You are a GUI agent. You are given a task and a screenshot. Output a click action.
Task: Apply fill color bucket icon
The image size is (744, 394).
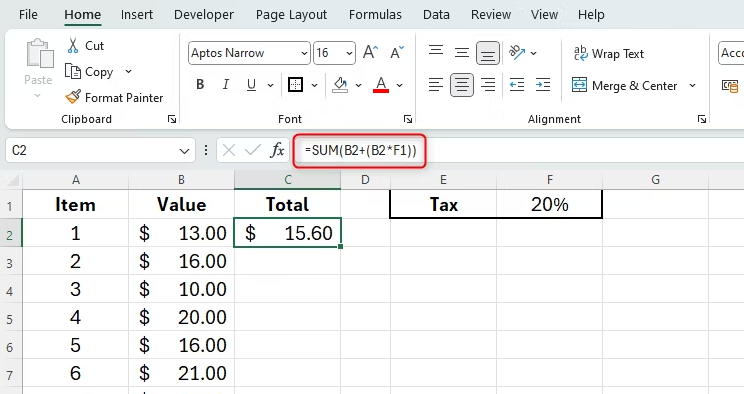pos(340,85)
